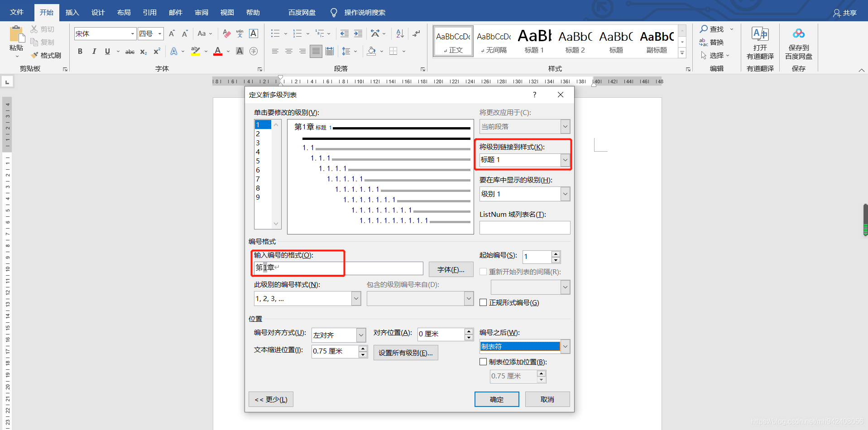Toggle Underline formatting
Viewport: 868px width, 430px height.
click(107, 51)
